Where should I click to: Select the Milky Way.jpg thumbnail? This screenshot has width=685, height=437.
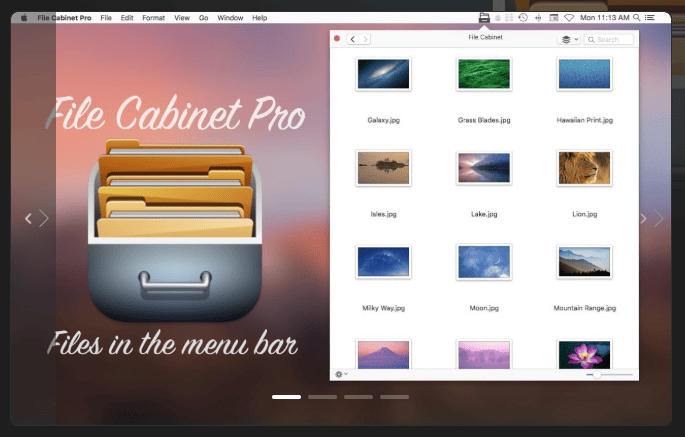tap(384, 262)
